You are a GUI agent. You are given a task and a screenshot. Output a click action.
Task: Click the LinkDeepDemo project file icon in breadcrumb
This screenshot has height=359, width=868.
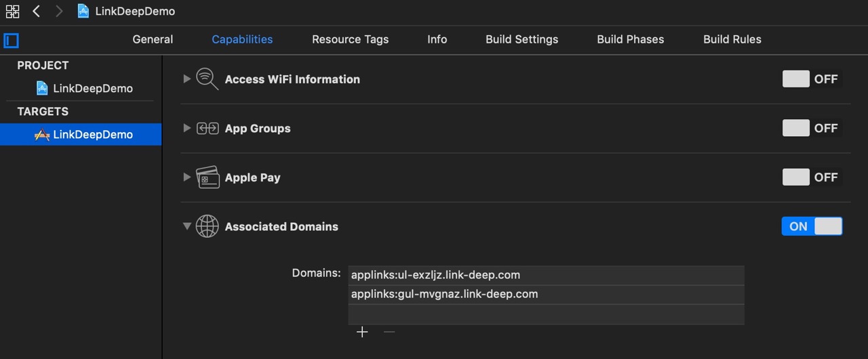pyautogui.click(x=83, y=12)
